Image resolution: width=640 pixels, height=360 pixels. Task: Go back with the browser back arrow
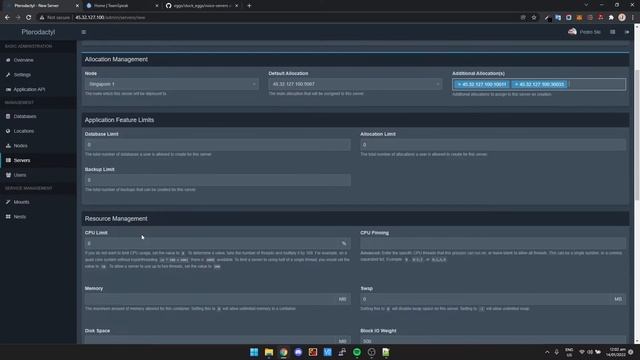click(x=7, y=18)
